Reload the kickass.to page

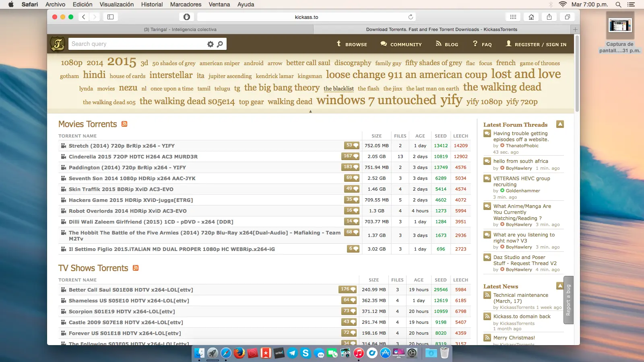(411, 17)
